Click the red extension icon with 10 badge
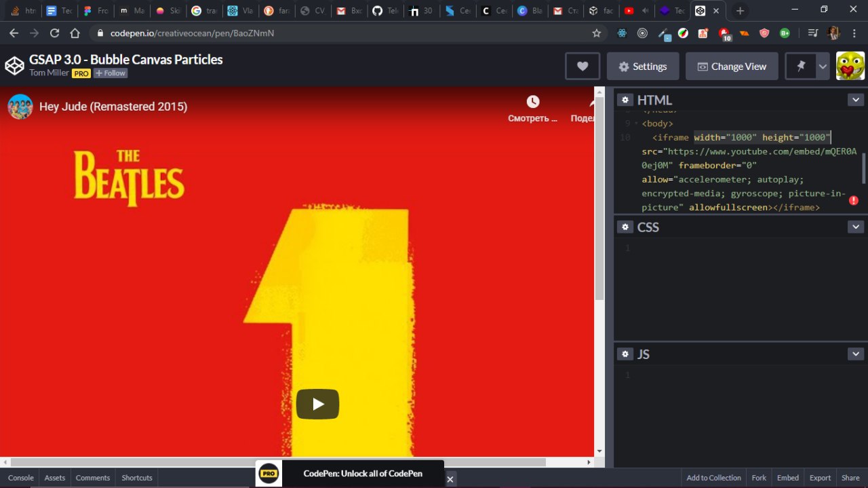This screenshot has width=868, height=488. 724,33
